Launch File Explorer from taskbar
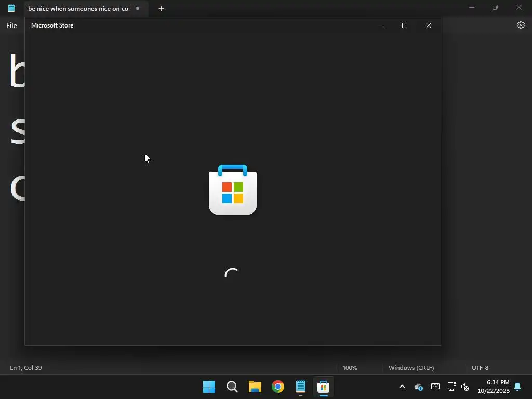 (255, 387)
